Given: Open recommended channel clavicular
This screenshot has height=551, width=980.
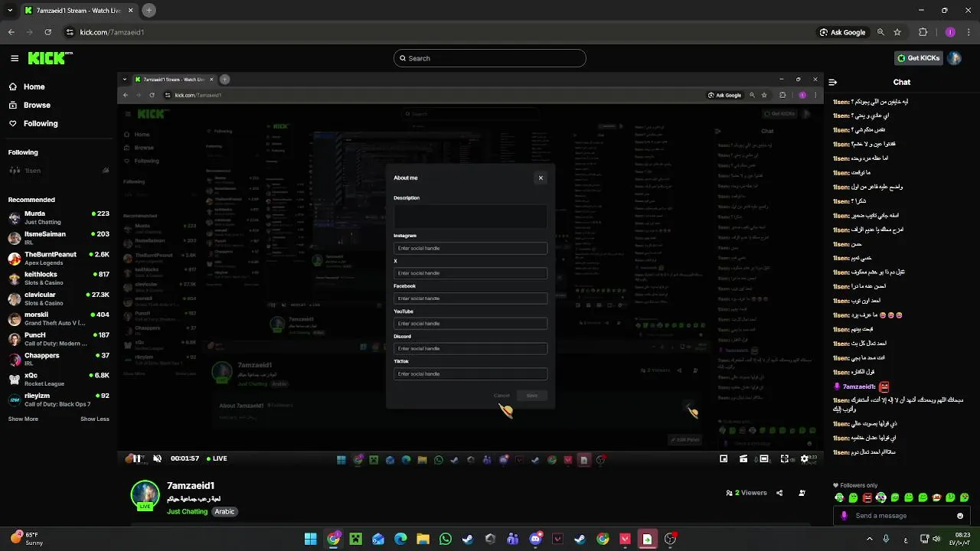Looking at the screenshot, I should 57,298.
